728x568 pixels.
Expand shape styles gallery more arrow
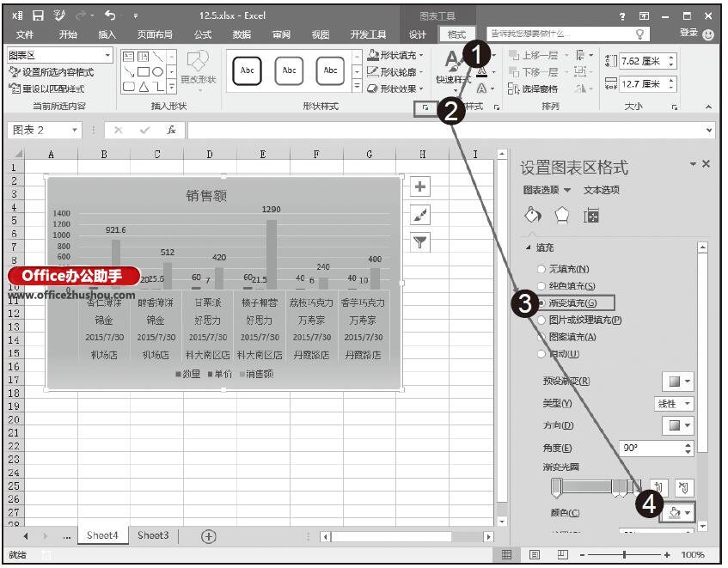[x=357, y=86]
